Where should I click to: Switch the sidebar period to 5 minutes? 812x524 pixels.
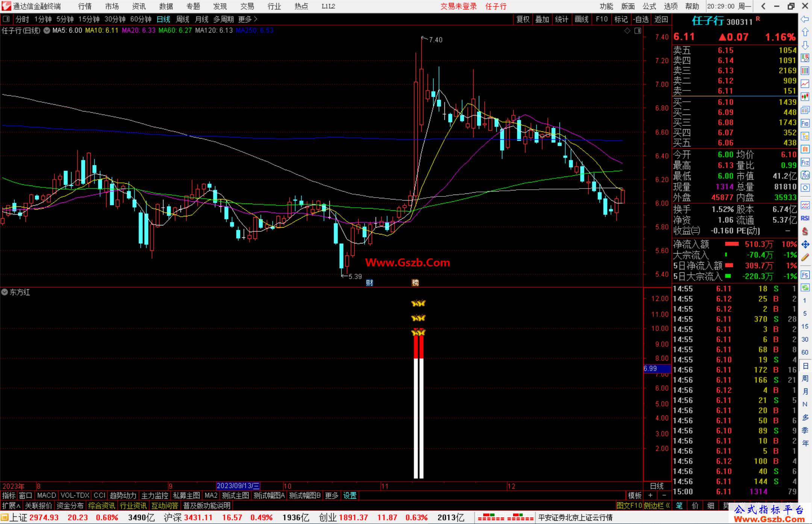804,313
